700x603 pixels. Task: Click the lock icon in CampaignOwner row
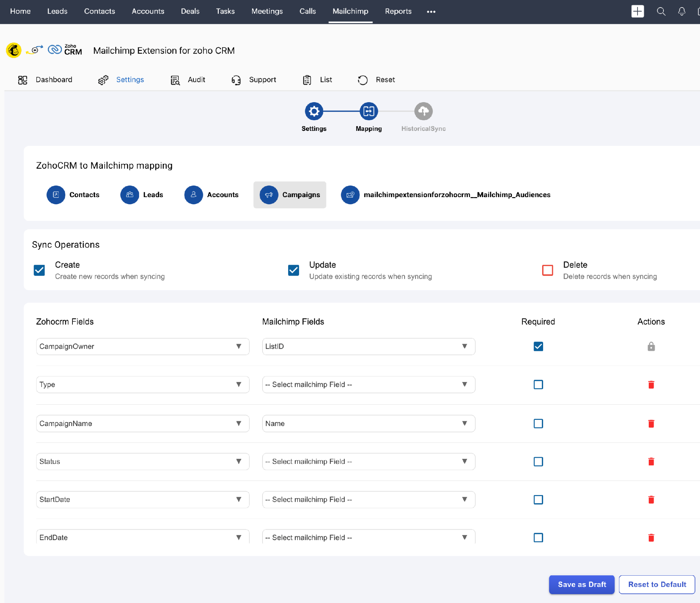(x=651, y=346)
